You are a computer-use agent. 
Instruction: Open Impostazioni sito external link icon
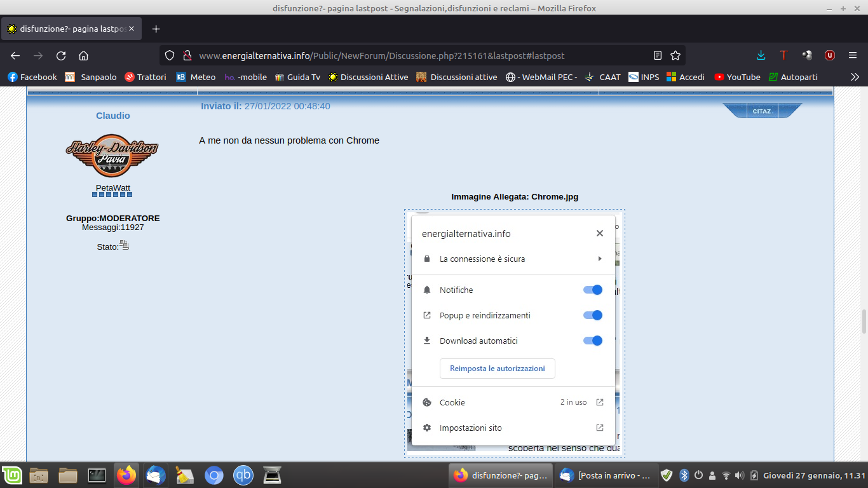pos(600,428)
